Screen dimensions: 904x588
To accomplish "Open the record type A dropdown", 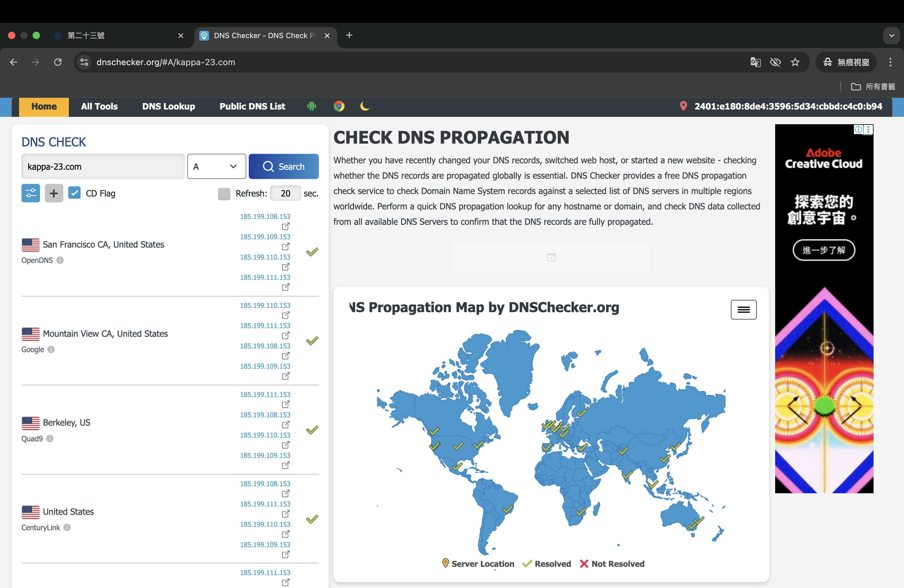I will click(x=216, y=166).
